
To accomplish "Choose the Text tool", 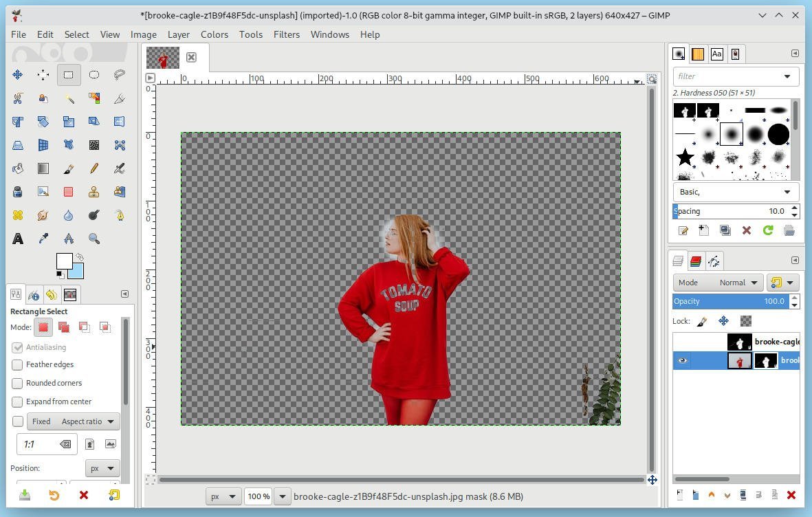I will tap(17, 238).
